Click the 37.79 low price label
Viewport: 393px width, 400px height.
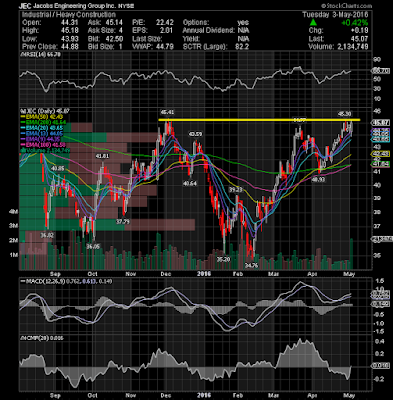(123, 222)
